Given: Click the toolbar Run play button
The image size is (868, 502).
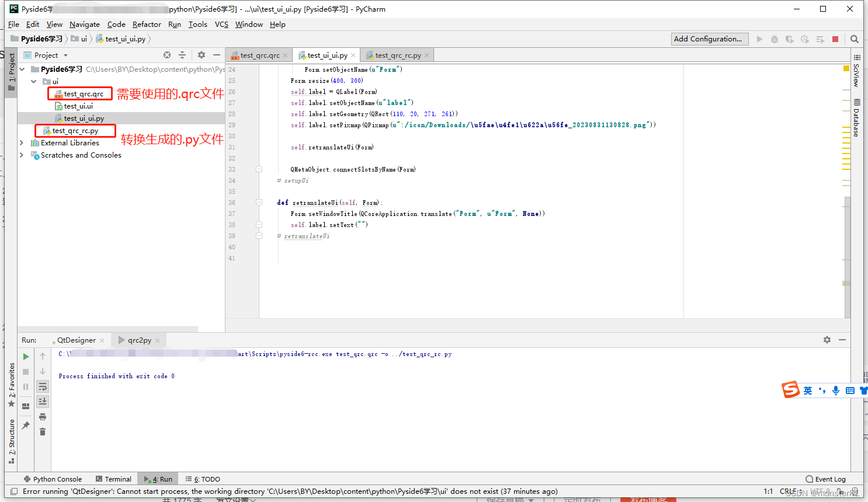Looking at the screenshot, I should [759, 39].
